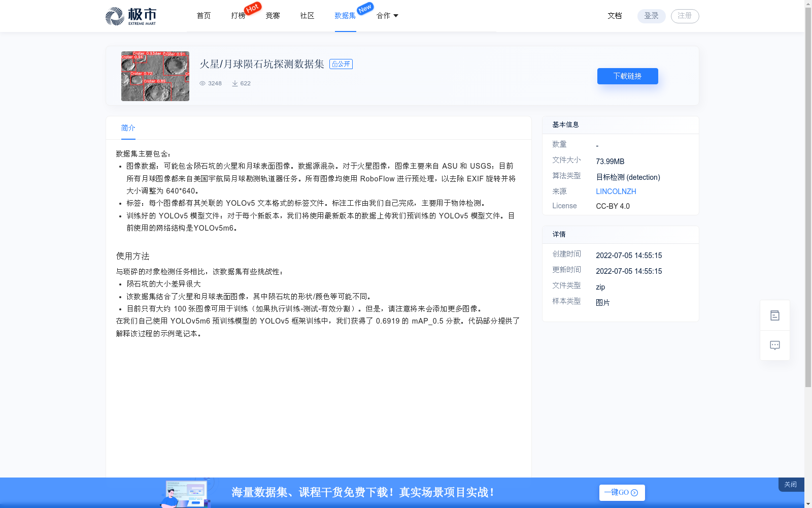Click the banner text 海量数据集、课程干货免费下载
Viewport: 812px width, 508px height.
pyautogui.click(x=313, y=493)
